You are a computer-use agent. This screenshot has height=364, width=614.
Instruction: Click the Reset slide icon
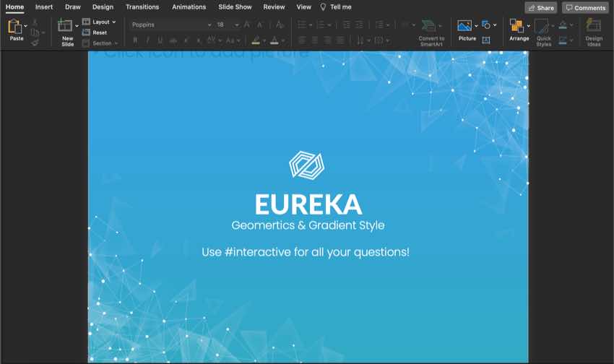tap(86, 32)
